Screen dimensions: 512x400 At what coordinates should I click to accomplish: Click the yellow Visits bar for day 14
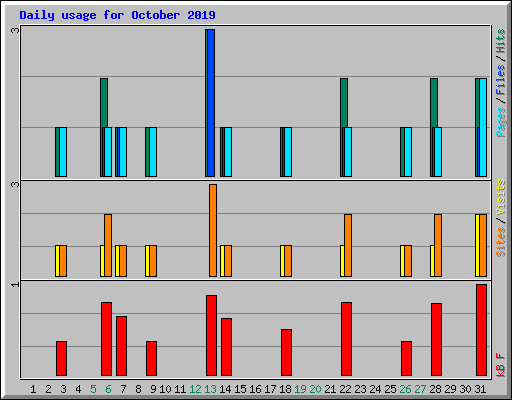pos(222,261)
